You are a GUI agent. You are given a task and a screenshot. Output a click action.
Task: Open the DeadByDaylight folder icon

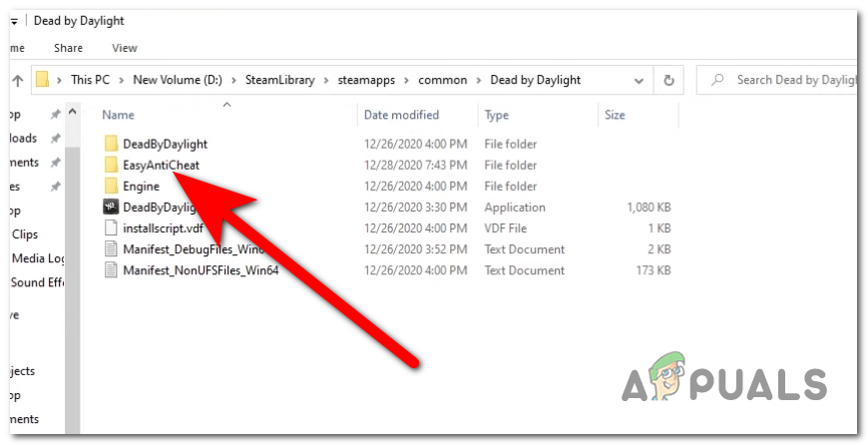coord(111,144)
